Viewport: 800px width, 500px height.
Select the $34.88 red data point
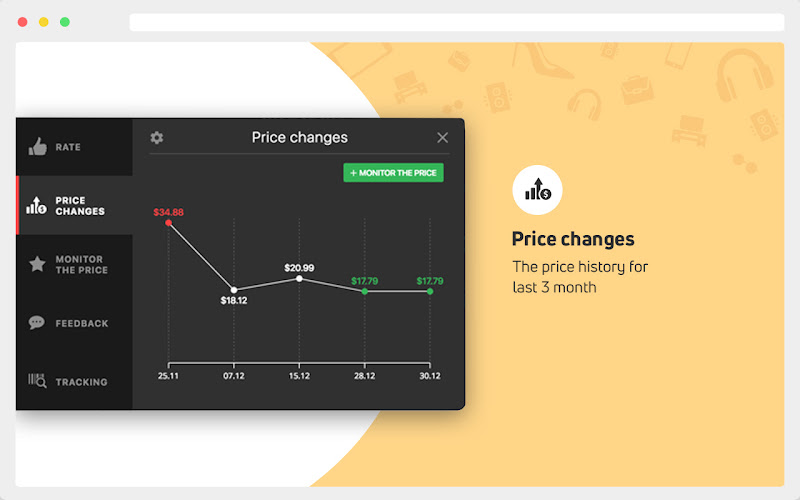[168, 223]
